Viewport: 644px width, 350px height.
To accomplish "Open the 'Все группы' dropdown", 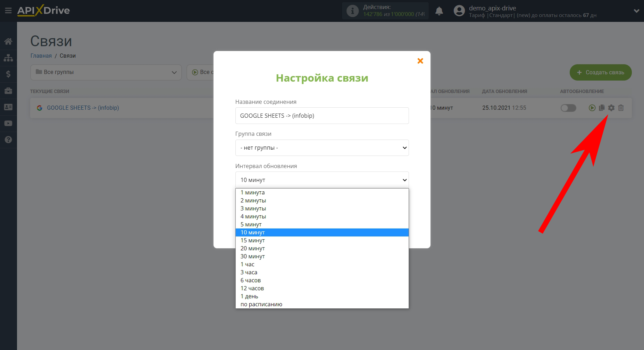I will (106, 72).
